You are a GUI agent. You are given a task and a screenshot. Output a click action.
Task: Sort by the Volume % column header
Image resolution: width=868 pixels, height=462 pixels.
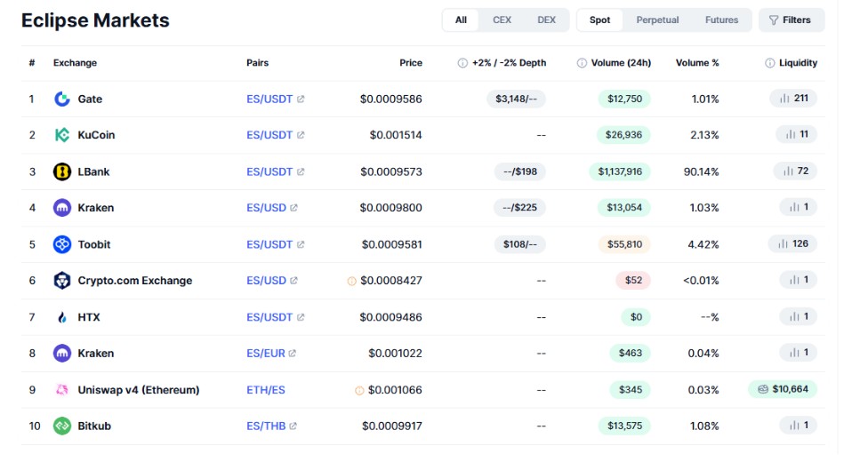[697, 63]
